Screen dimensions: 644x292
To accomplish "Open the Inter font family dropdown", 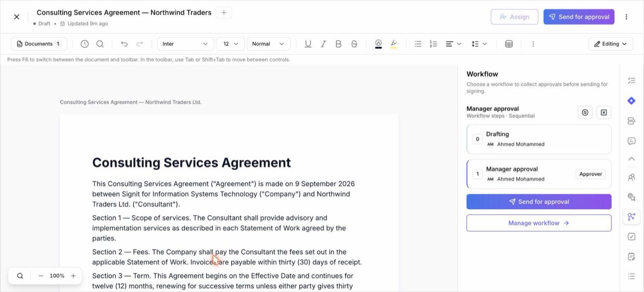I will pos(185,44).
